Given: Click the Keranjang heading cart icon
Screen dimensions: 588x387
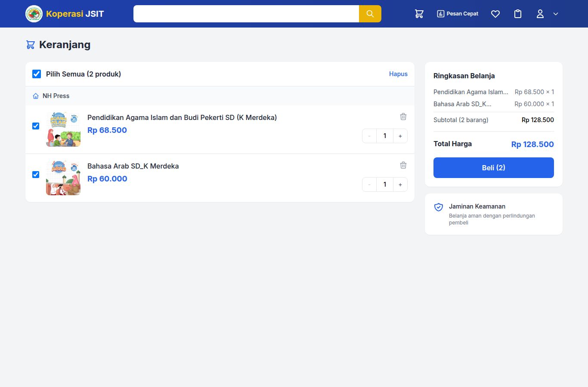Looking at the screenshot, I should click(x=31, y=45).
